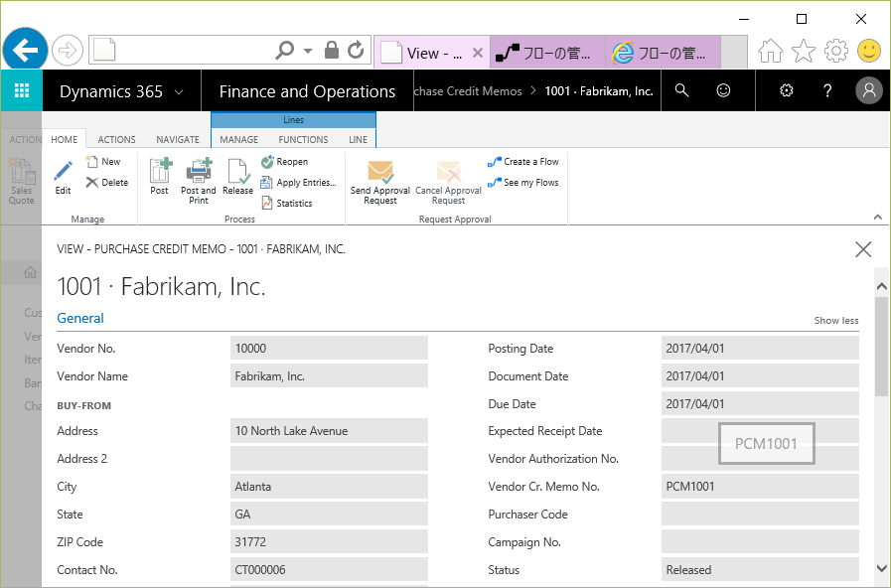
Task: Open Dynamics settings gear
Action: [x=787, y=90]
